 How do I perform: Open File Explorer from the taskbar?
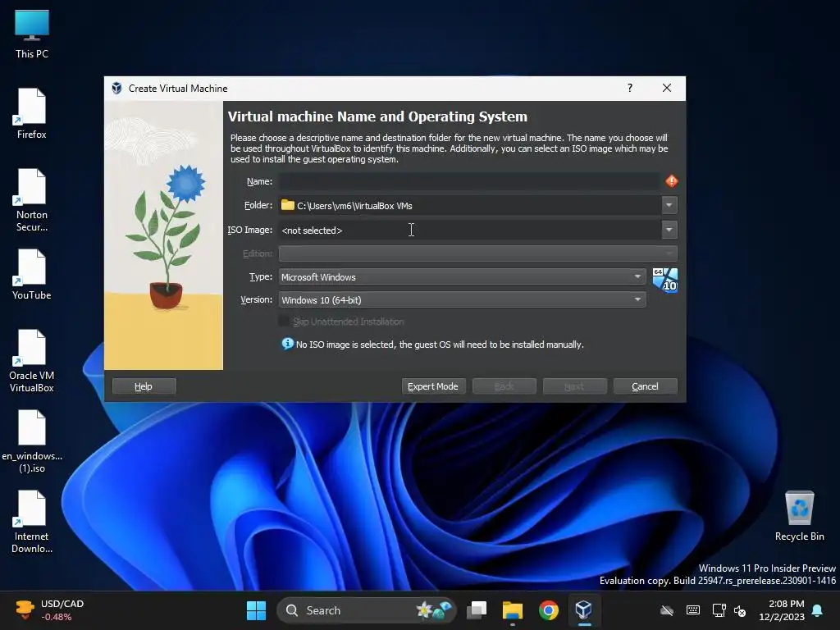[513, 610]
